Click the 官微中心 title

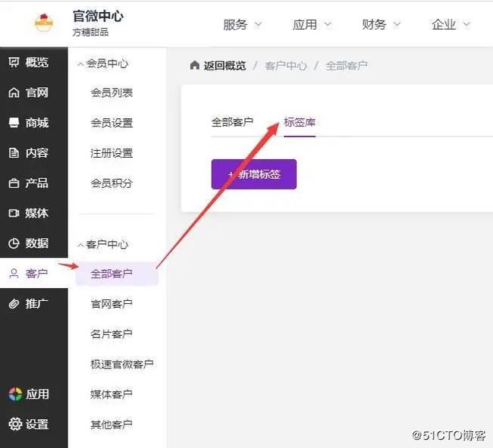(98, 16)
